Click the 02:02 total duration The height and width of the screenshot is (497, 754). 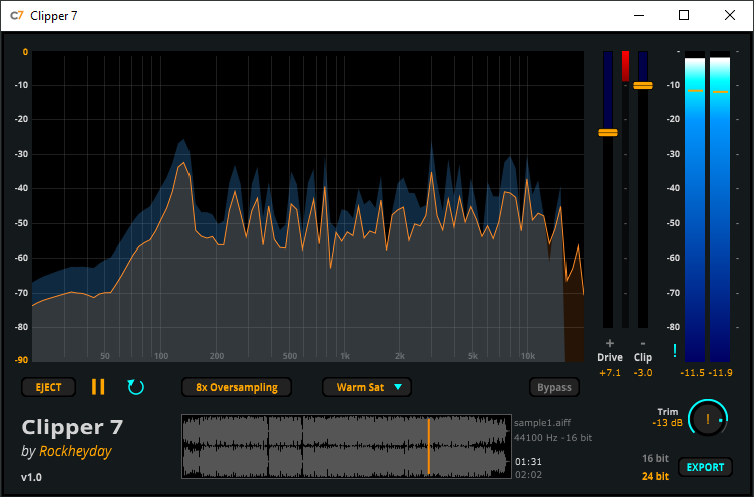click(x=528, y=475)
